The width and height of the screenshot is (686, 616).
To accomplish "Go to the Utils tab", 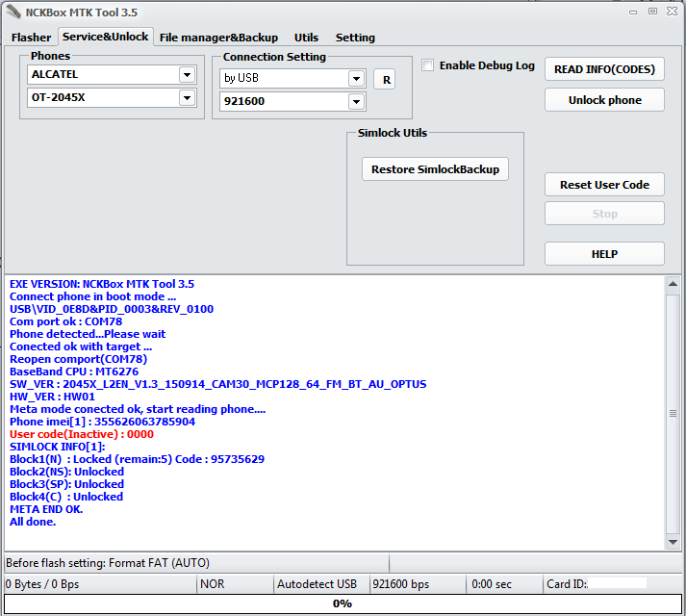I will click(306, 38).
